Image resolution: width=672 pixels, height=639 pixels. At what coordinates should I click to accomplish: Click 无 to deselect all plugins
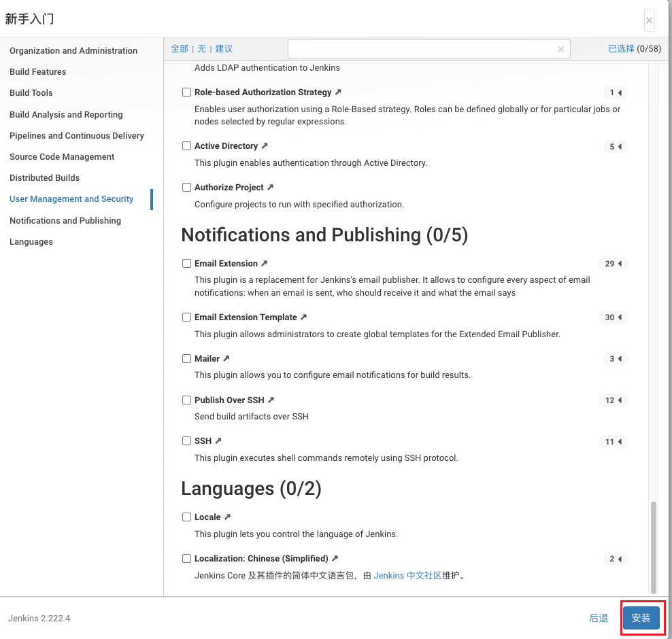pyautogui.click(x=202, y=49)
